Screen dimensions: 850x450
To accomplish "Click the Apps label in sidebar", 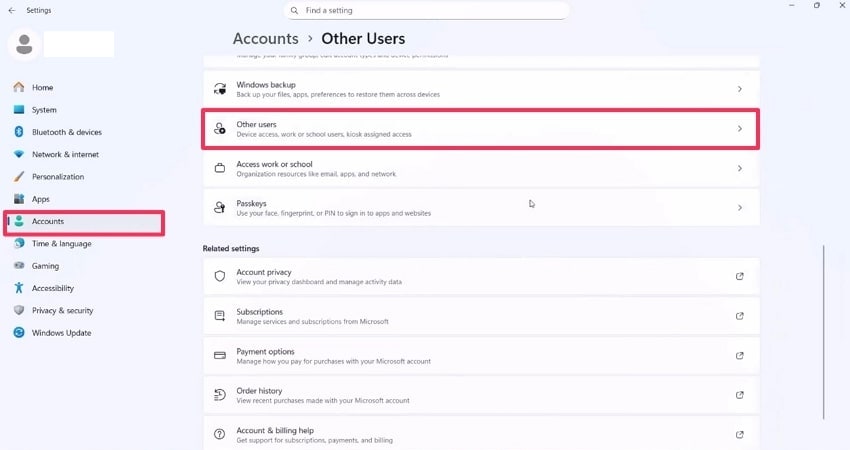I will [x=41, y=199].
